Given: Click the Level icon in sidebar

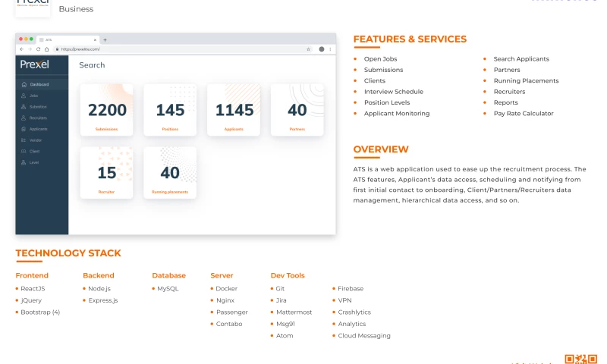Looking at the screenshot, I should pyautogui.click(x=24, y=162).
